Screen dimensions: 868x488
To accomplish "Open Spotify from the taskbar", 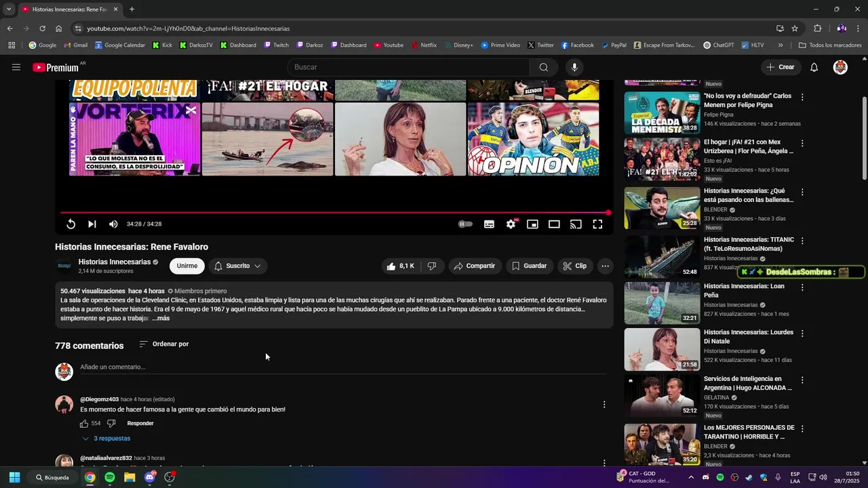I will 110,477.
